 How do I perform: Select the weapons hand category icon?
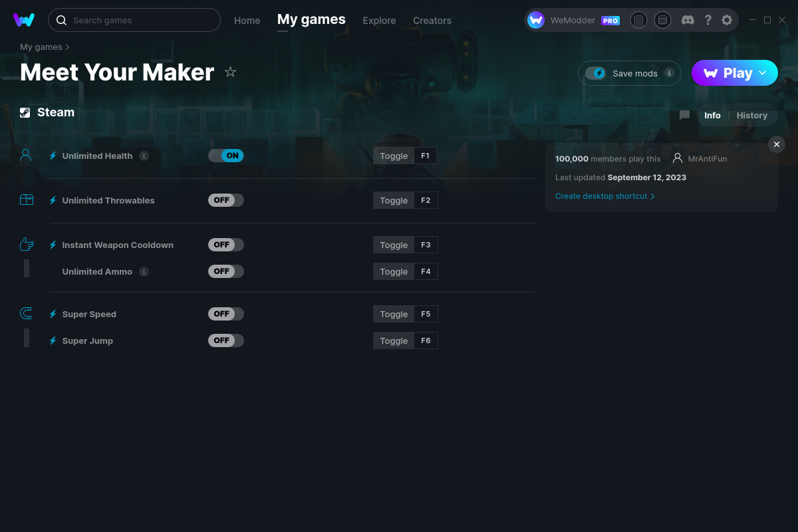[x=26, y=244]
